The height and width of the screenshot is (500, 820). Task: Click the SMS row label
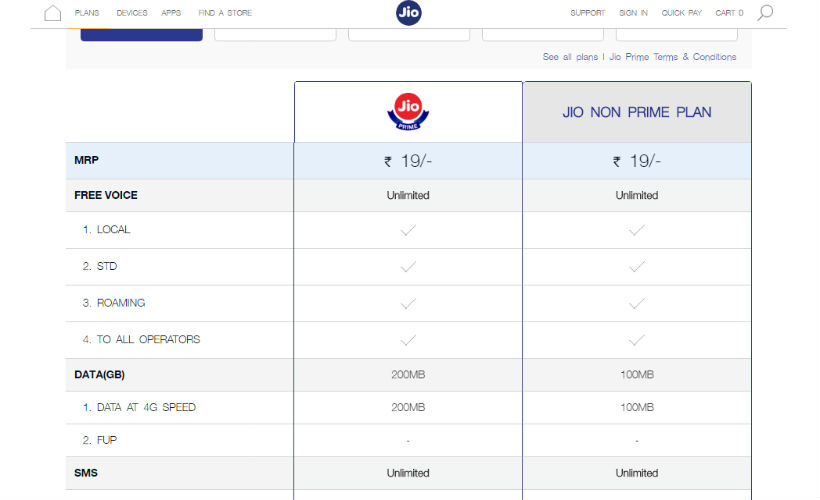click(86, 473)
